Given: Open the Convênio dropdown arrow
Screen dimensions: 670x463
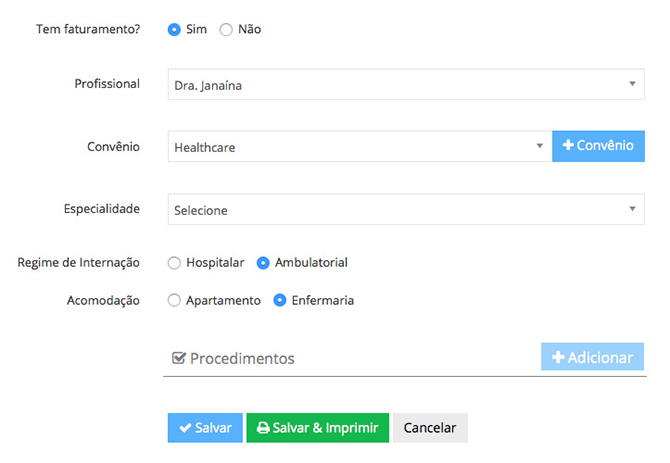Looking at the screenshot, I should [x=540, y=146].
